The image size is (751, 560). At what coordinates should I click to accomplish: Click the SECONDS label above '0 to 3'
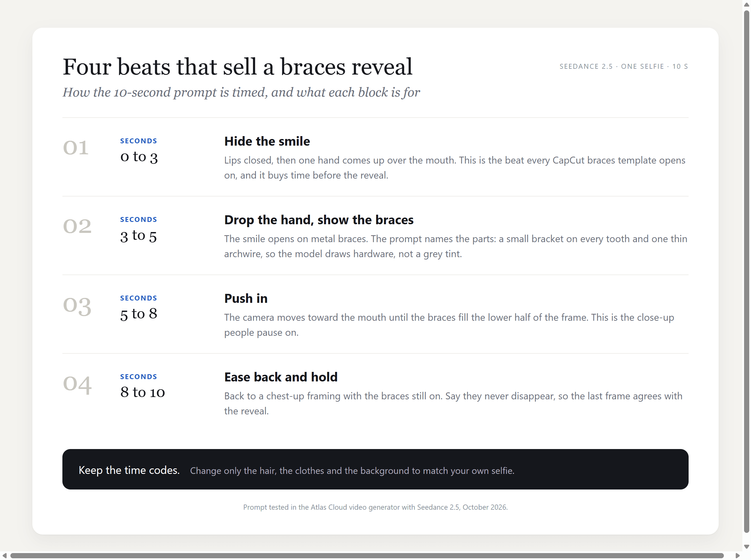click(x=139, y=141)
